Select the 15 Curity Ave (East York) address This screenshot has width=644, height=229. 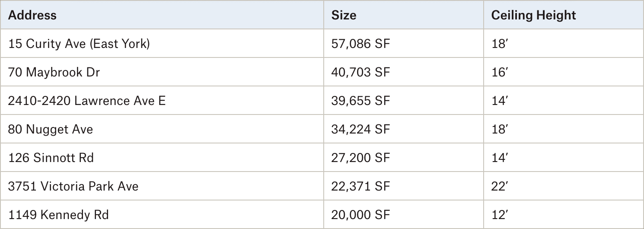click(x=79, y=44)
